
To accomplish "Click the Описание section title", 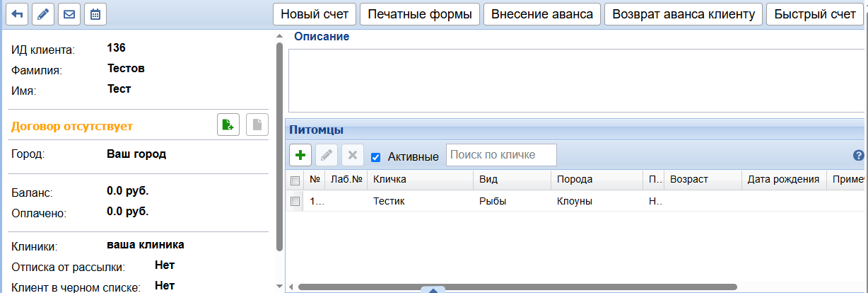I will [322, 36].
